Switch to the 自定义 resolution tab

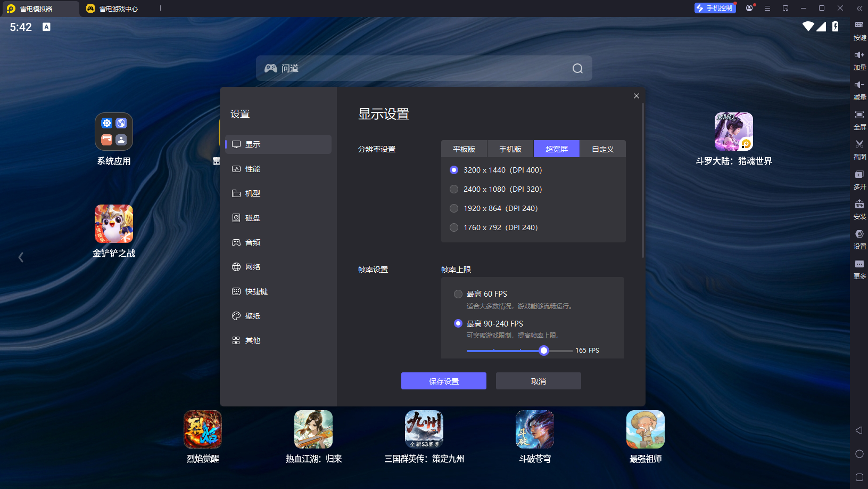click(x=603, y=149)
